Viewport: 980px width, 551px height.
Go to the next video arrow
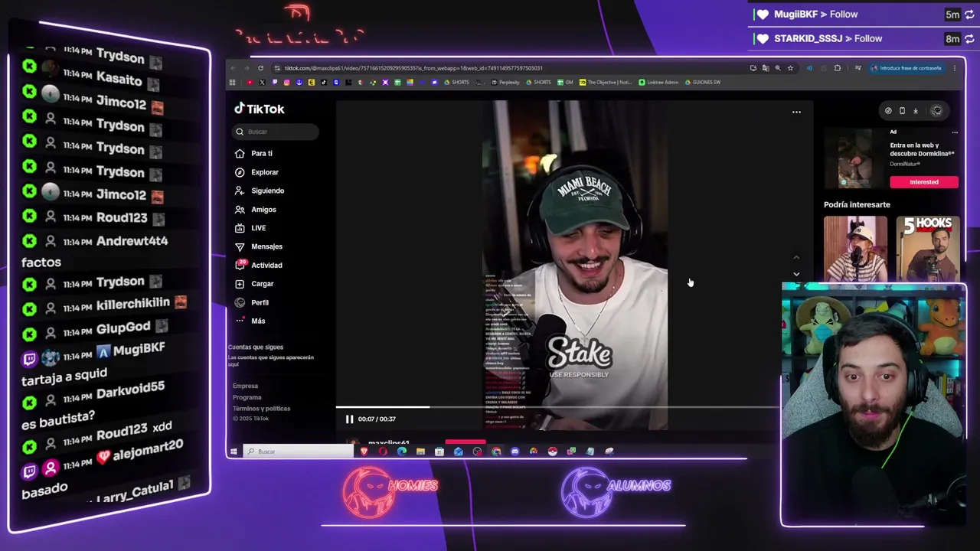(x=796, y=274)
